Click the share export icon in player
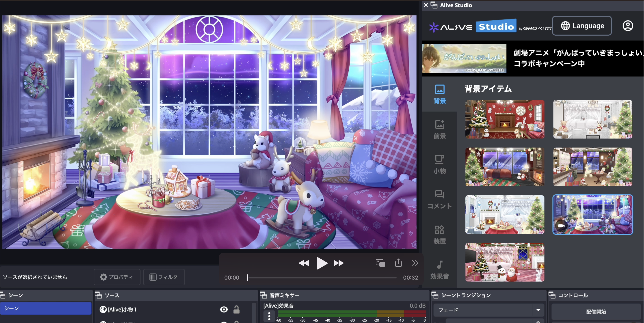Image resolution: width=644 pixels, height=323 pixels. [x=398, y=263]
